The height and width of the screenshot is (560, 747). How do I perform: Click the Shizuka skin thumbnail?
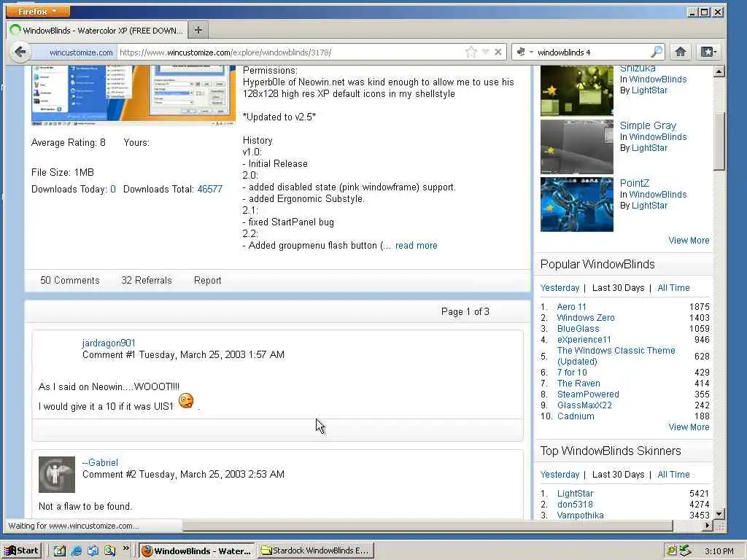coord(577,90)
